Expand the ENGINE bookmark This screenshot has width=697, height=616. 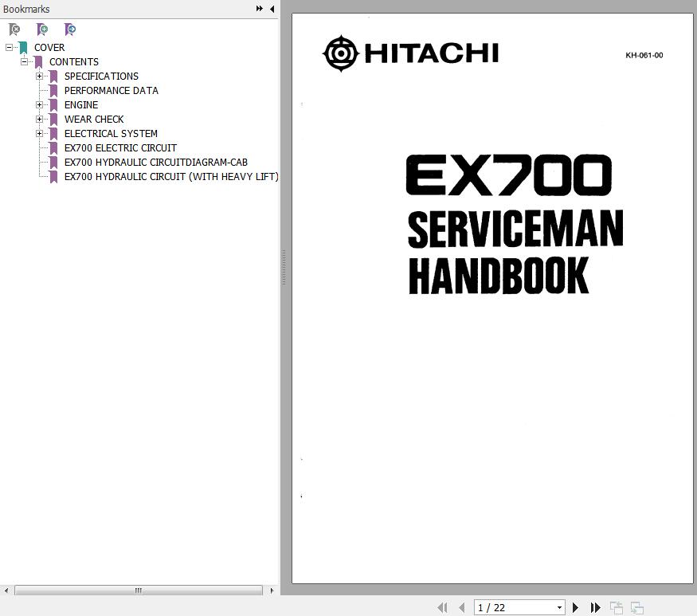coord(39,105)
